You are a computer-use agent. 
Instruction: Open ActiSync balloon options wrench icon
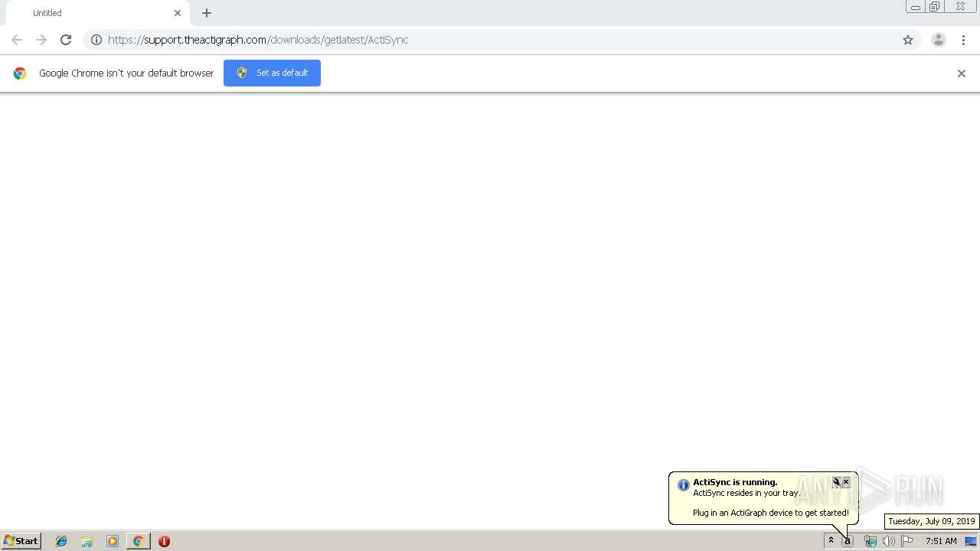click(837, 482)
